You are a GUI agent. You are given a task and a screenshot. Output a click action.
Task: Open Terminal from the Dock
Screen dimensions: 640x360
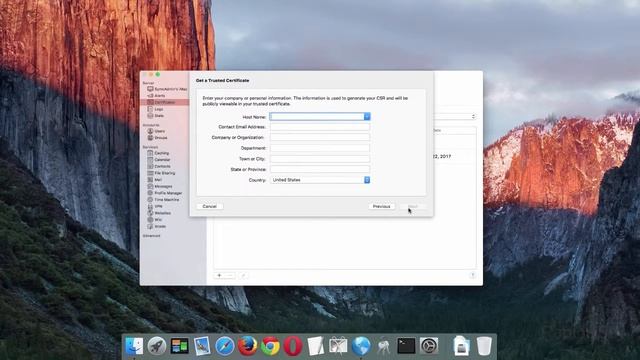coord(406,346)
